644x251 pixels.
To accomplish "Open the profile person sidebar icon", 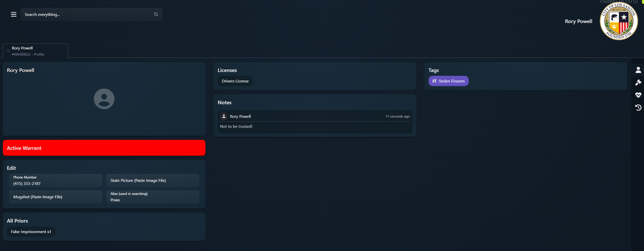I will point(638,70).
